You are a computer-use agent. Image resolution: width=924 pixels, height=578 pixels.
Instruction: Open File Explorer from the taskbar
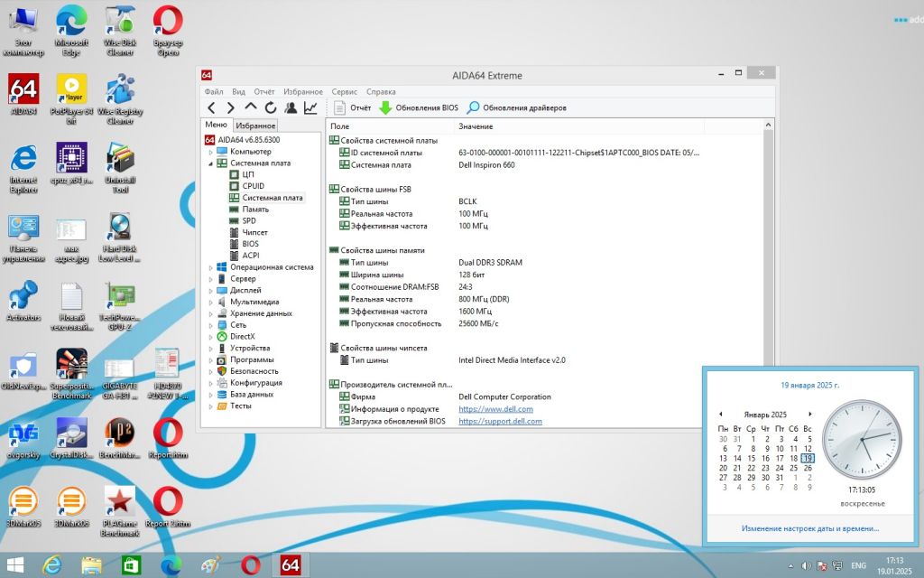point(91,565)
